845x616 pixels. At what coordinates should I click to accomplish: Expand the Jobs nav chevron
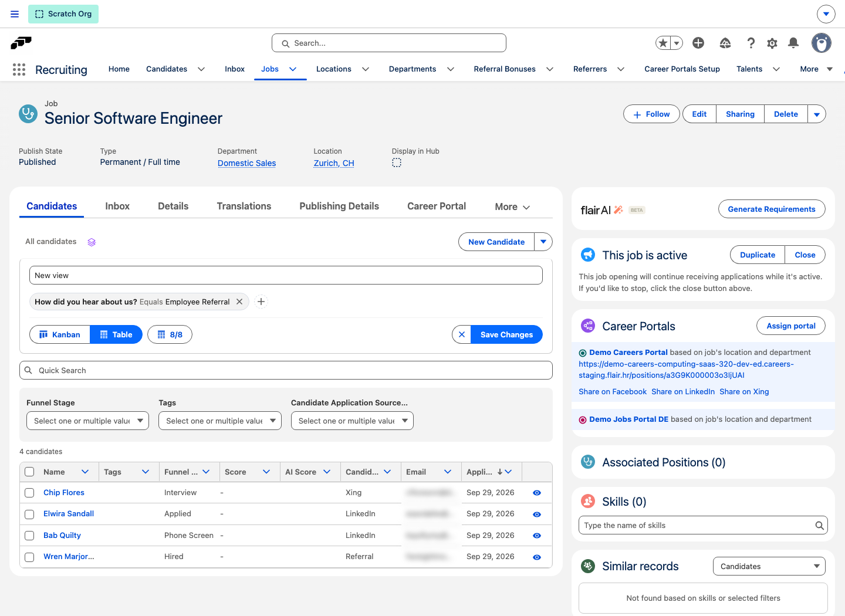click(x=293, y=69)
